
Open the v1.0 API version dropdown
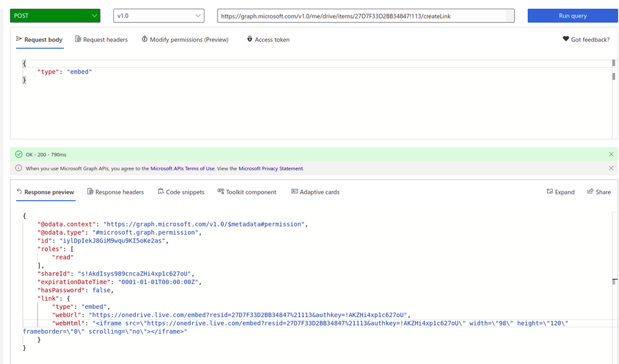point(159,15)
